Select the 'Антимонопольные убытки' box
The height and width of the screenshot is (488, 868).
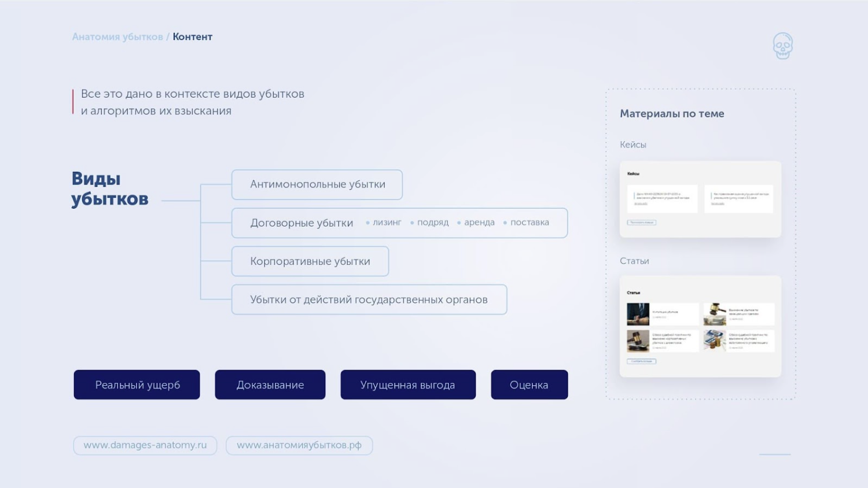tap(317, 184)
